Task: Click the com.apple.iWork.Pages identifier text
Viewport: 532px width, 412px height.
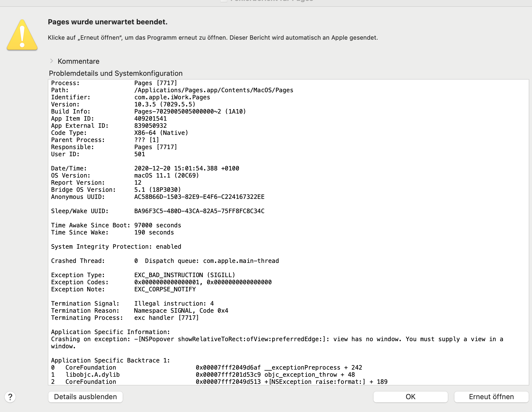Action: click(x=172, y=97)
